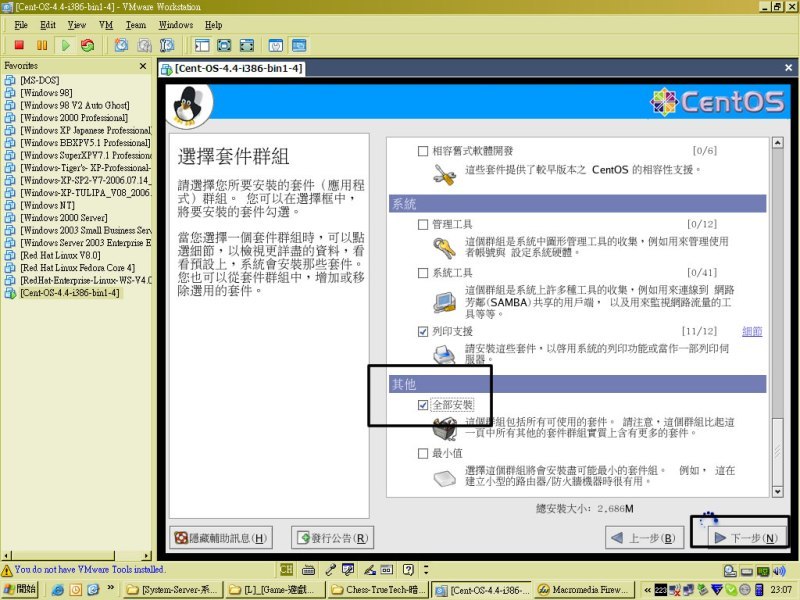Click the red Power Off toolbar icon

[x=19, y=45]
